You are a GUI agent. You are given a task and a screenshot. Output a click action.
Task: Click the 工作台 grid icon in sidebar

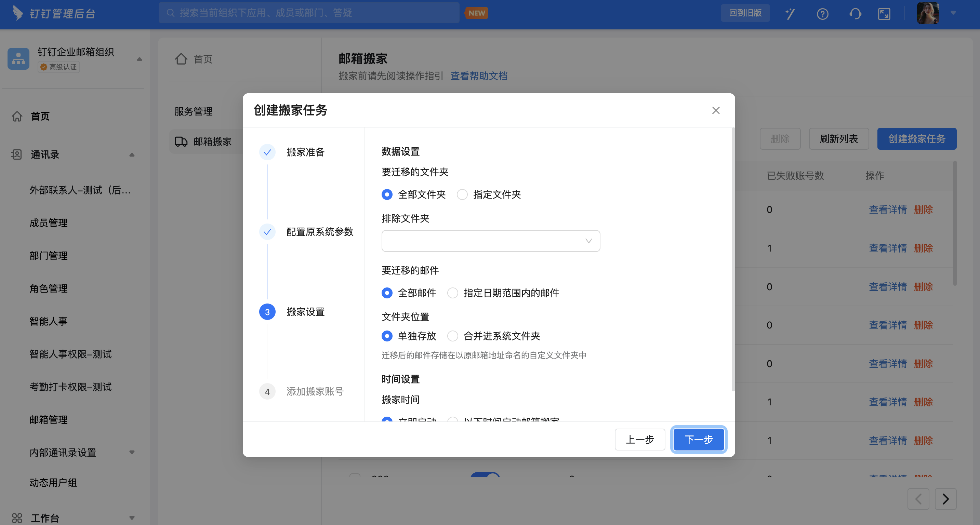(x=17, y=518)
